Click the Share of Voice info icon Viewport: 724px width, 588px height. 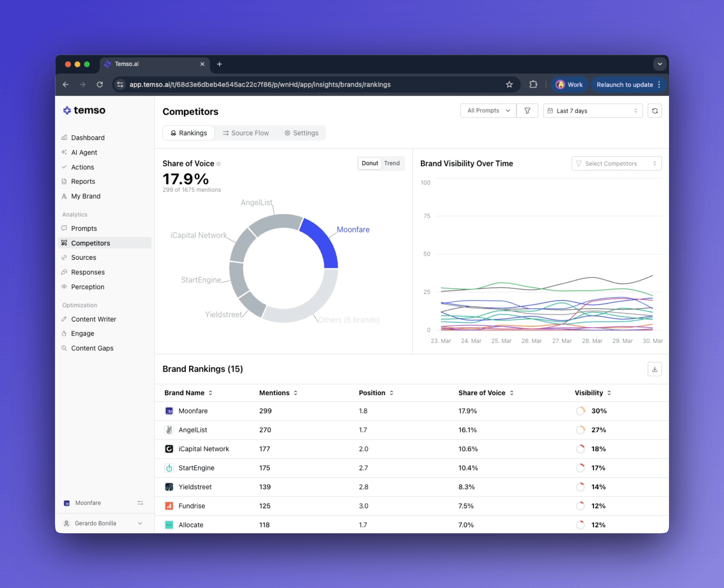[x=219, y=164]
